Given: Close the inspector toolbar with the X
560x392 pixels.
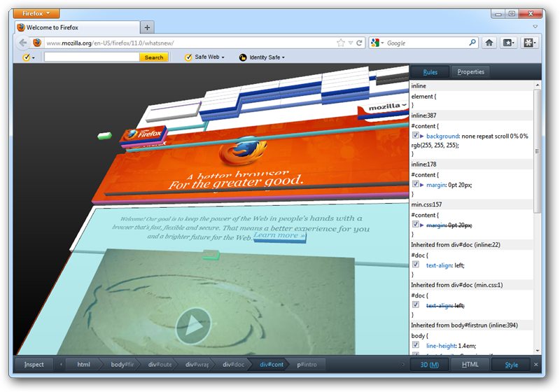Looking at the screenshot, I should point(535,365).
